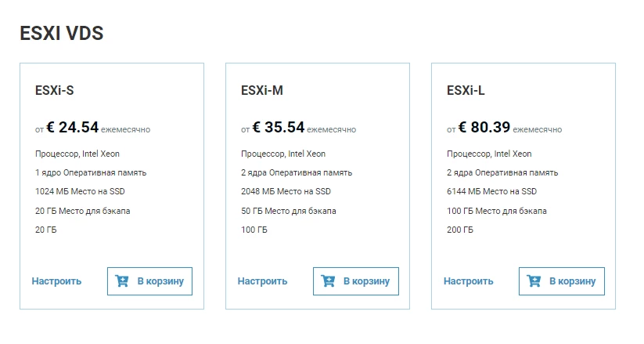Select the ESXi-M plan title
This screenshot has width=644, height=344.
pyautogui.click(x=262, y=91)
